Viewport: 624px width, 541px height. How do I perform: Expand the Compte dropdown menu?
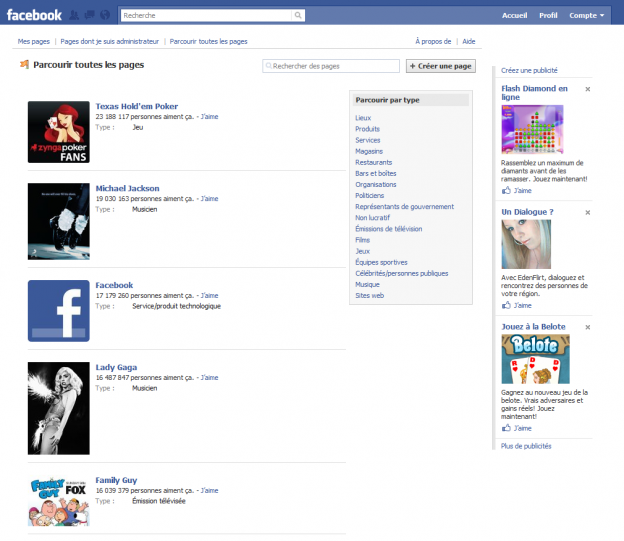click(x=586, y=15)
